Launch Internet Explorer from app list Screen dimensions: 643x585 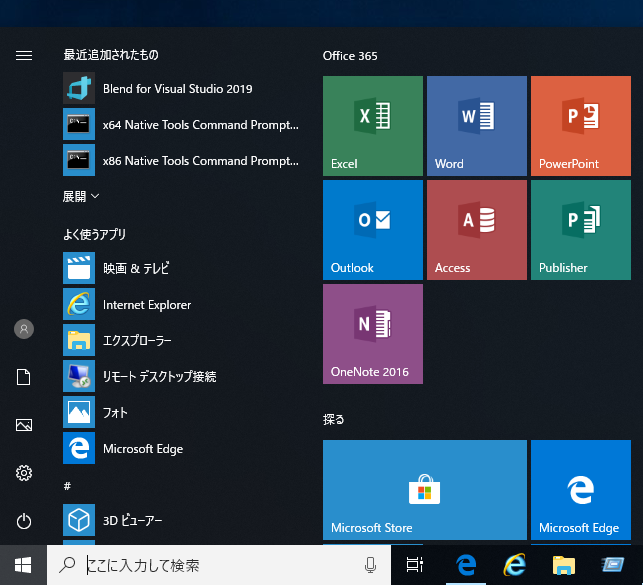182,304
